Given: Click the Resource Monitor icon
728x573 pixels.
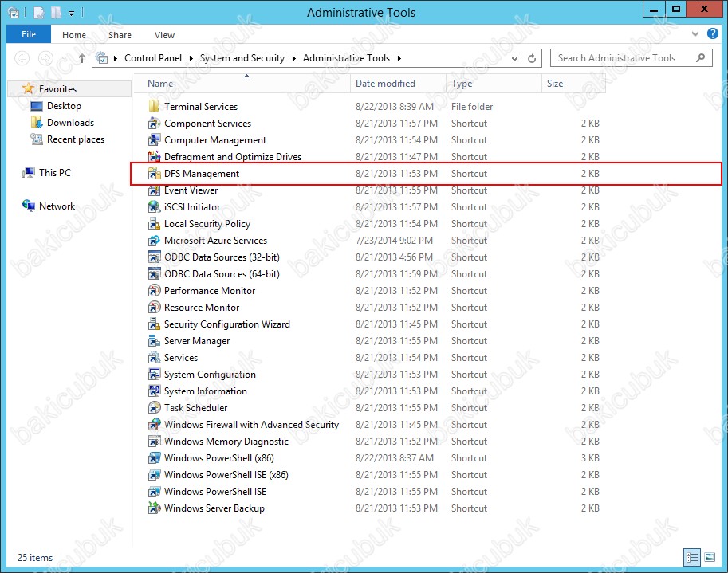Looking at the screenshot, I should pyautogui.click(x=154, y=307).
